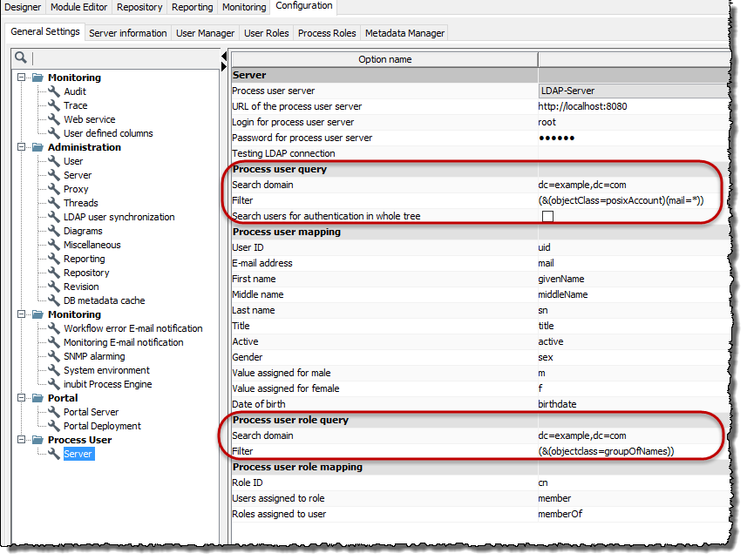
Task: Collapse the Administration tree node
Action: coord(21,147)
